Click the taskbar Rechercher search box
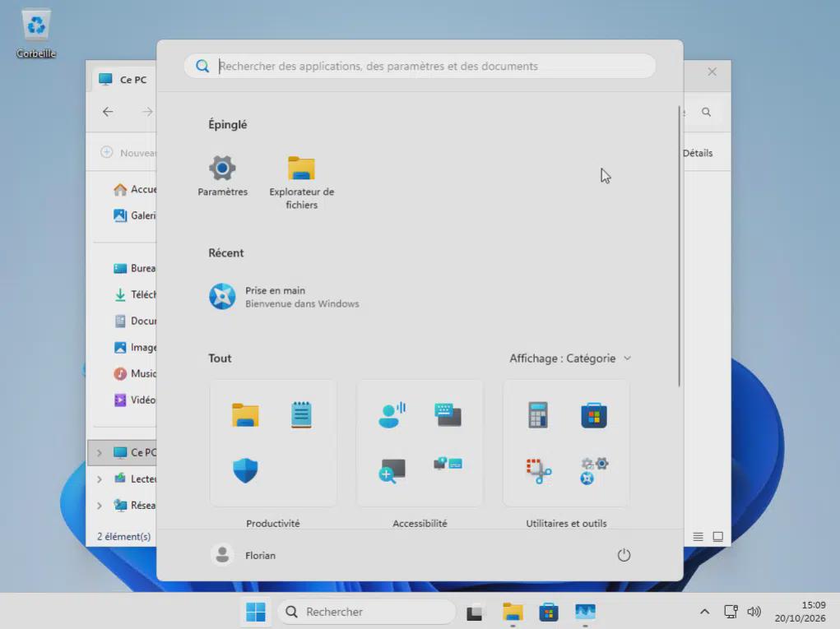 click(366, 612)
